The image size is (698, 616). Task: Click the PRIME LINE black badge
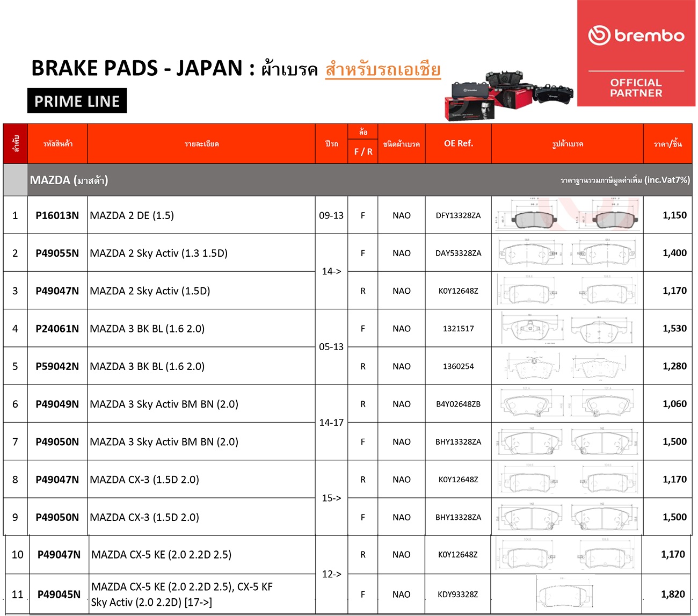pos(77,101)
